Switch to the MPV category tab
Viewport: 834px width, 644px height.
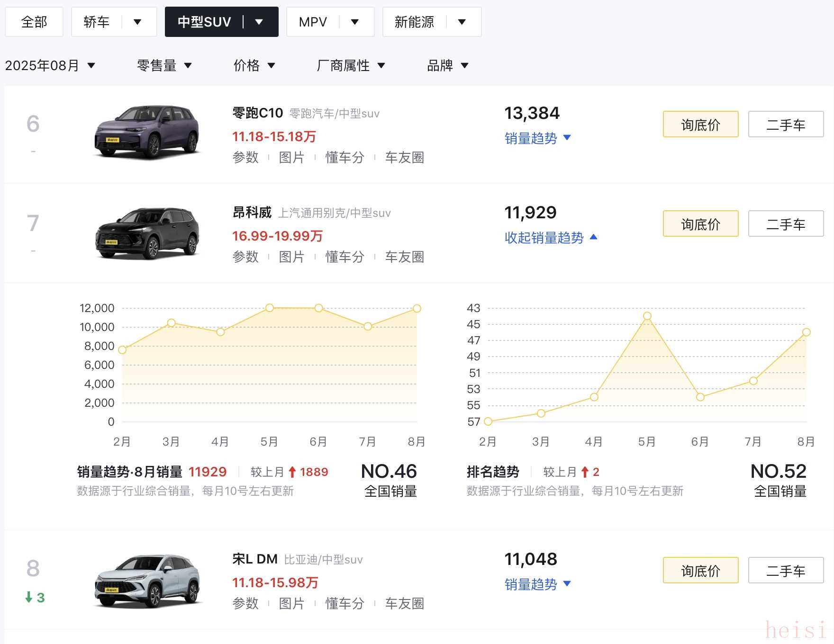(313, 22)
